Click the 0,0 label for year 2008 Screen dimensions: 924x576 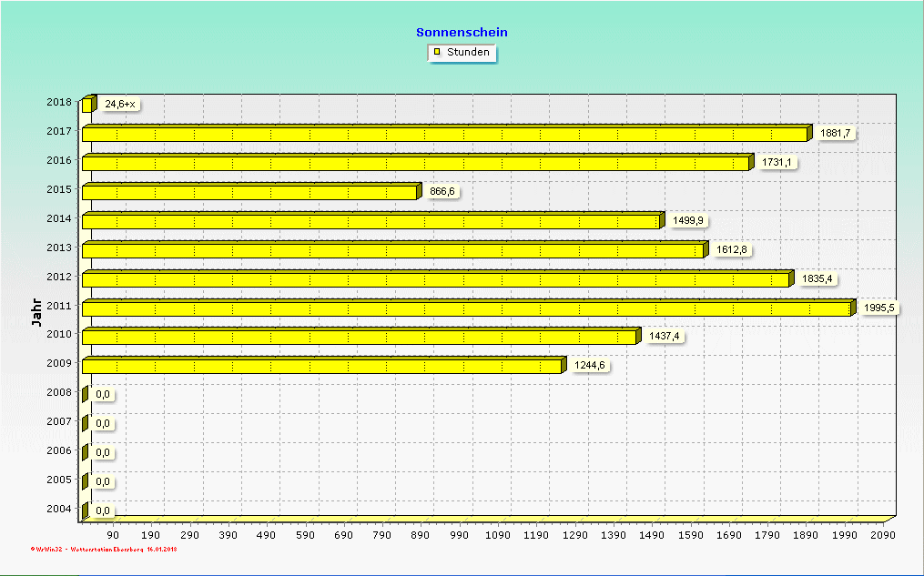pyautogui.click(x=103, y=394)
